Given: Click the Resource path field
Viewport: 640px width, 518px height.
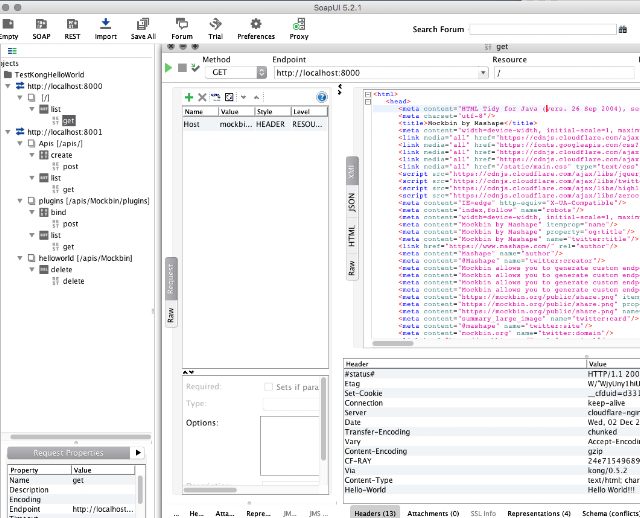Looking at the screenshot, I should pos(564,73).
